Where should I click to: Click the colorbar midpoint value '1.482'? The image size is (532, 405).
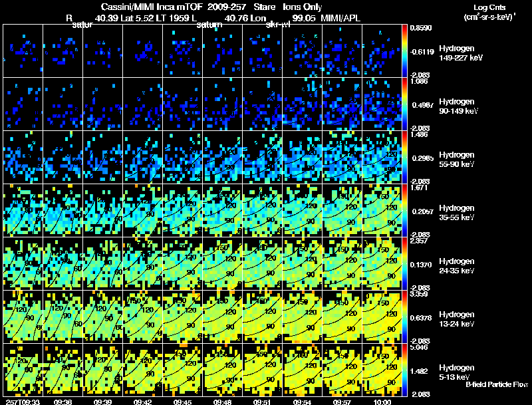point(419,372)
